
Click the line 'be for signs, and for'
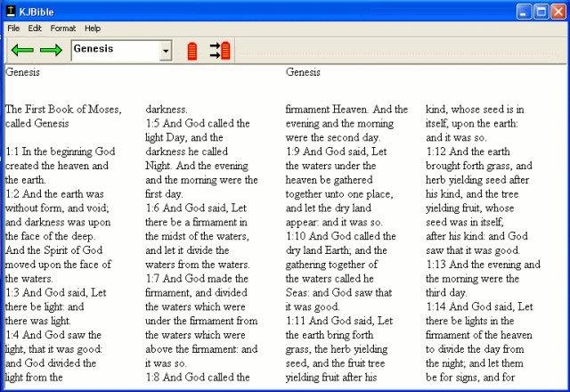pos(470,377)
